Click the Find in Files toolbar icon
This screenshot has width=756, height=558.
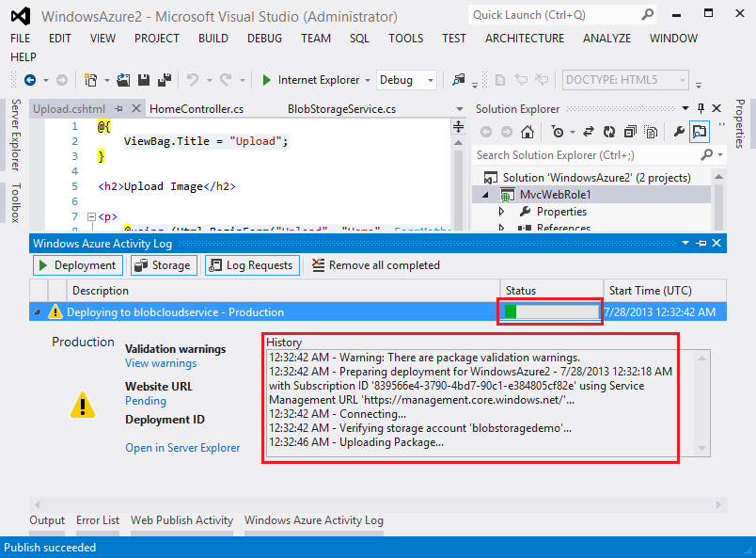[x=458, y=80]
